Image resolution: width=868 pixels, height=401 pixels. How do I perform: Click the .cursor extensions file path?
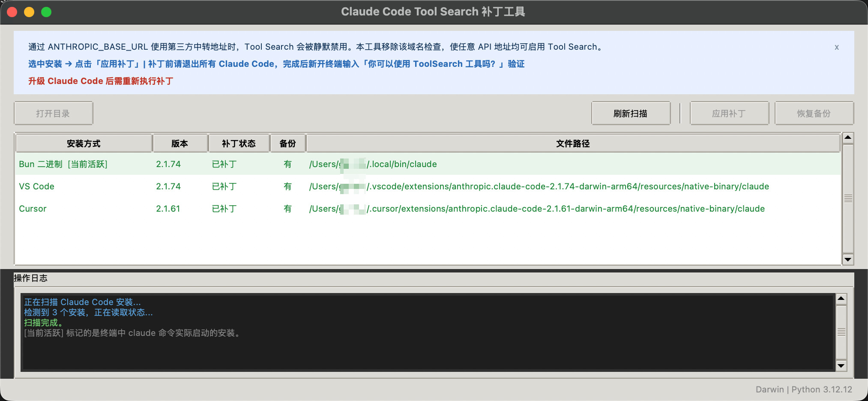(537, 209)
